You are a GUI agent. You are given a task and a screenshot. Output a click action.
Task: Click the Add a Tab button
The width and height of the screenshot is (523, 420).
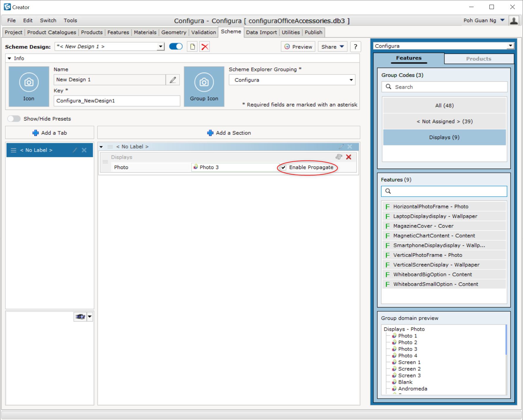50,133
